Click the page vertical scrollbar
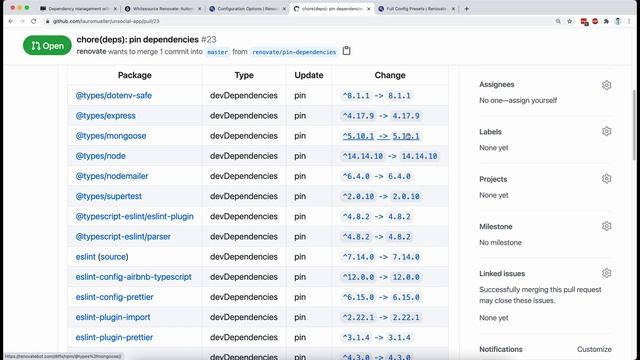 [x=634, y=124]
